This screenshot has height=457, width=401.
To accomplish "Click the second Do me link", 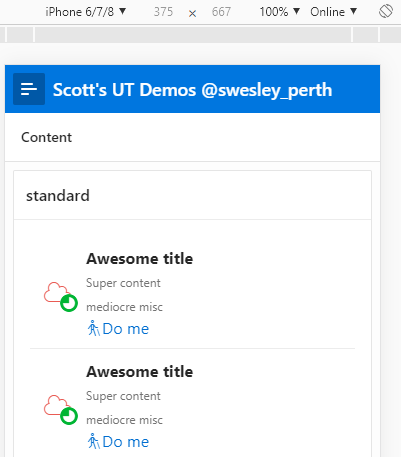I will coord(126,442).
